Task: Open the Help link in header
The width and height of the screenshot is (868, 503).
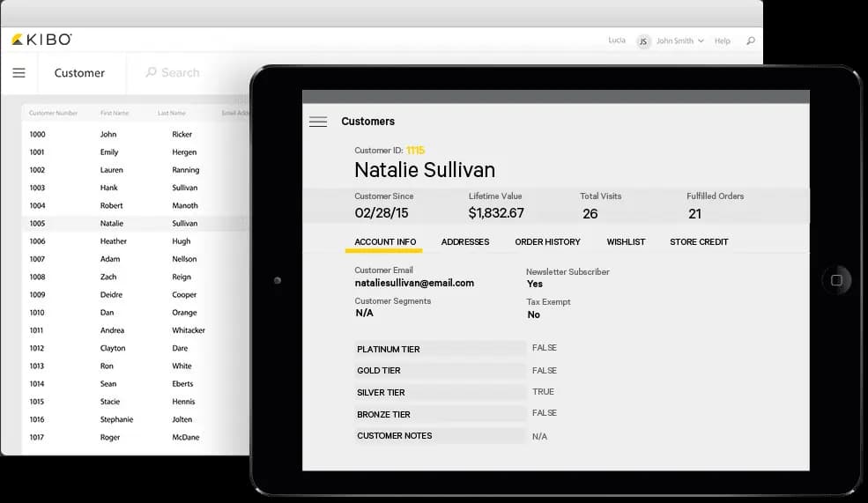Action: point(722,41)
